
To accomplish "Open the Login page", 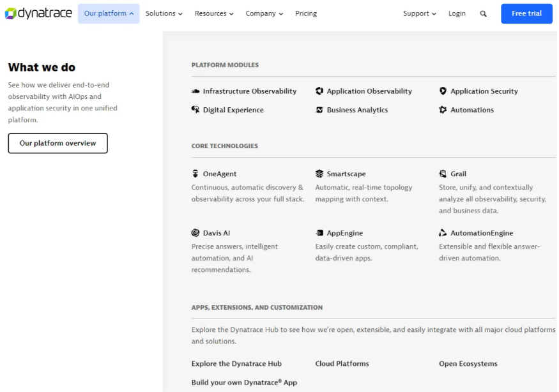I will [x=457, y=13].
